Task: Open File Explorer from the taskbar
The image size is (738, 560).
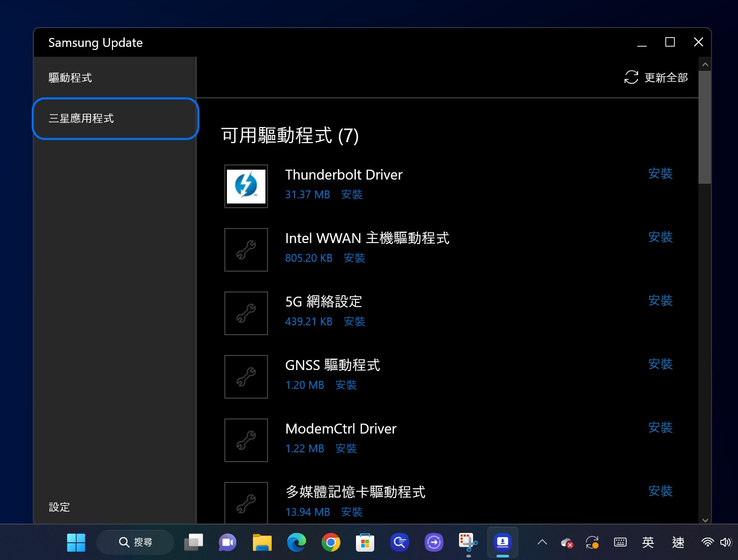Action: click(x=262, y=542)
